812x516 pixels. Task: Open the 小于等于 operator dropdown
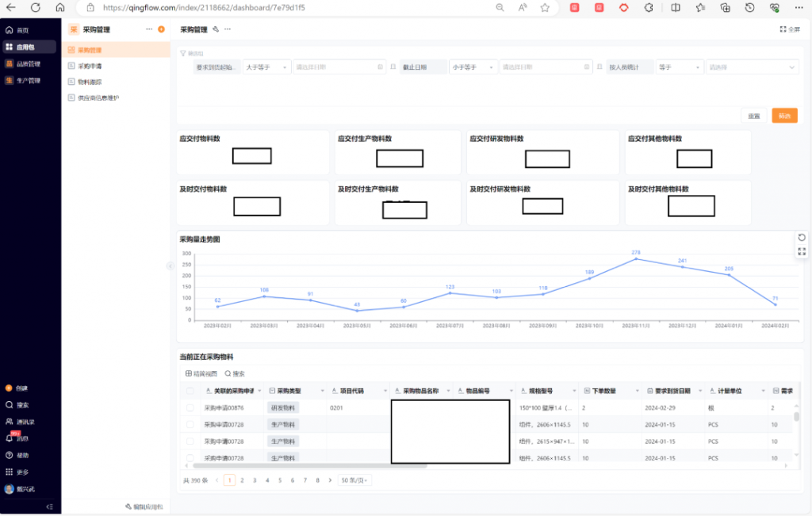(473, 67)
